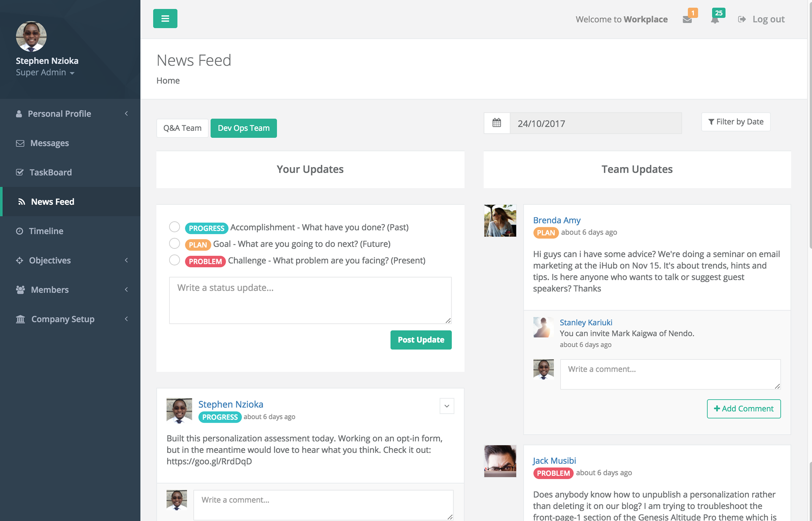Screen dimensions: 812x521
Task: Select the Dev Ops Team tab
Action: [x=244, y=128]
